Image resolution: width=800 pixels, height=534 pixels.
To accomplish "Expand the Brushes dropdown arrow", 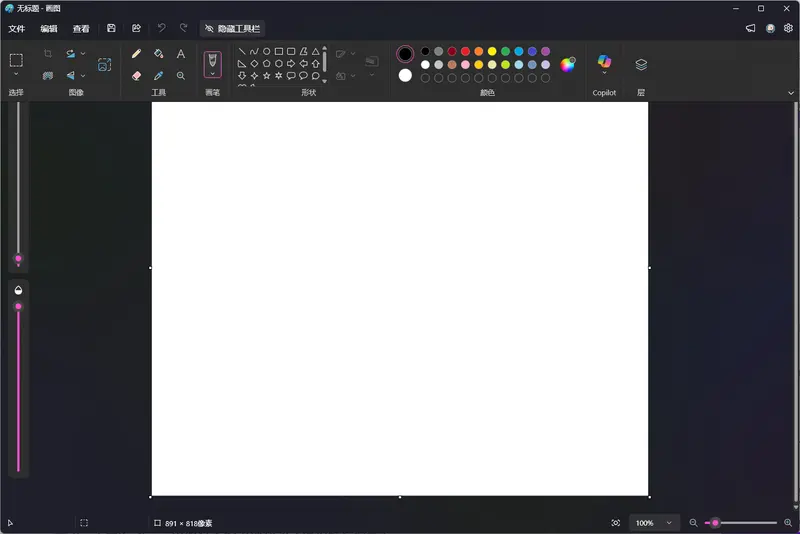I will (x=212, y=73).
